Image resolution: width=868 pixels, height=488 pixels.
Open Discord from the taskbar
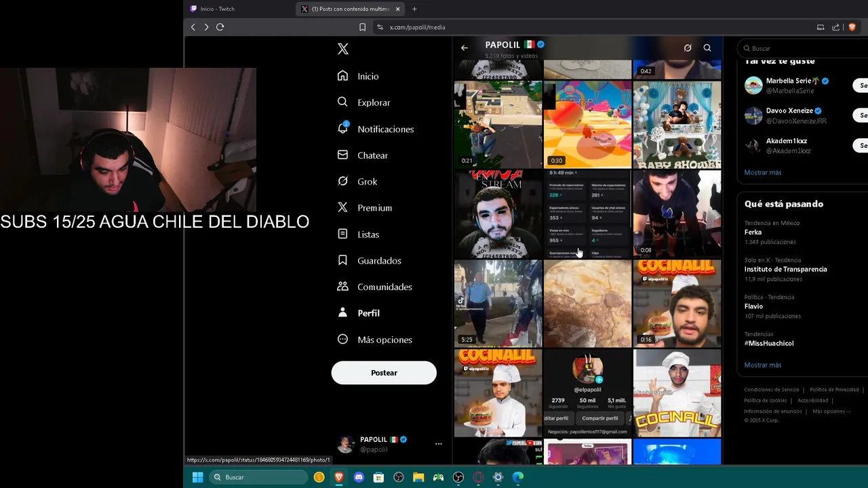pyautogui.click(x=359, y=477)
